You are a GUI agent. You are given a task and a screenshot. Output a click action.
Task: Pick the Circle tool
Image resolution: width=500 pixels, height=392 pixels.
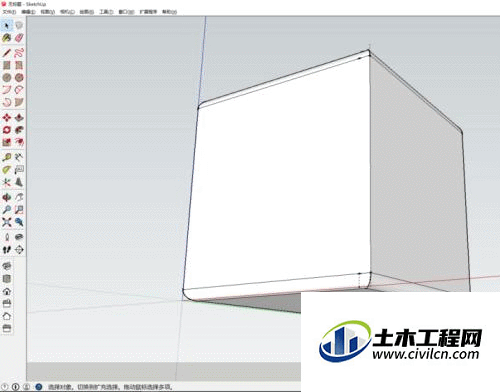[x=7, y=77]
